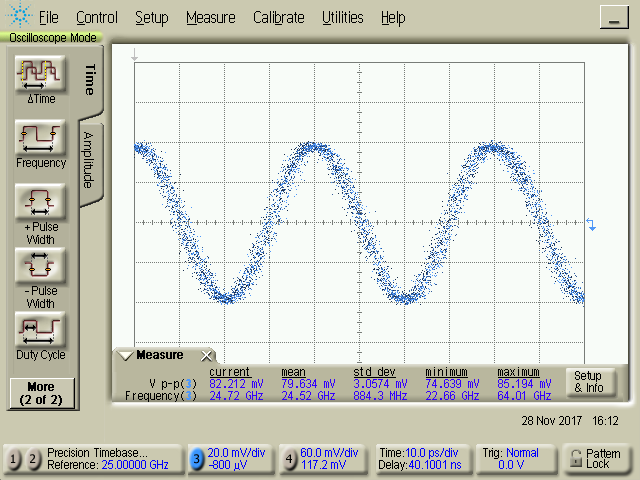Toggle channel 2 on

[33, 458]
